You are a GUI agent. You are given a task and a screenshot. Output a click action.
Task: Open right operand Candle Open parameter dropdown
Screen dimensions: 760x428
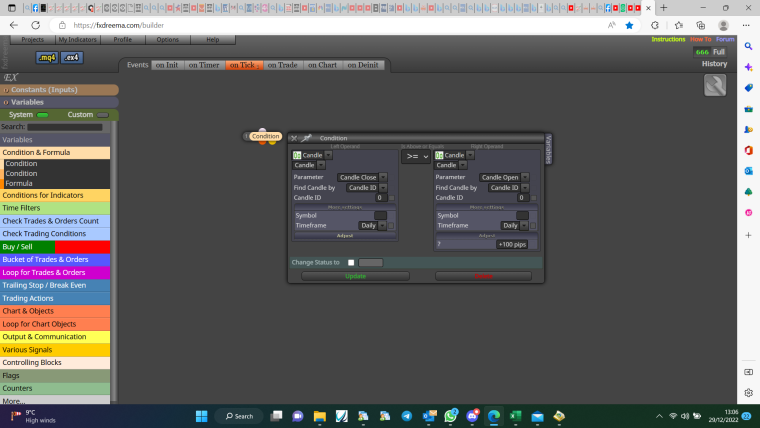[504, 177]
